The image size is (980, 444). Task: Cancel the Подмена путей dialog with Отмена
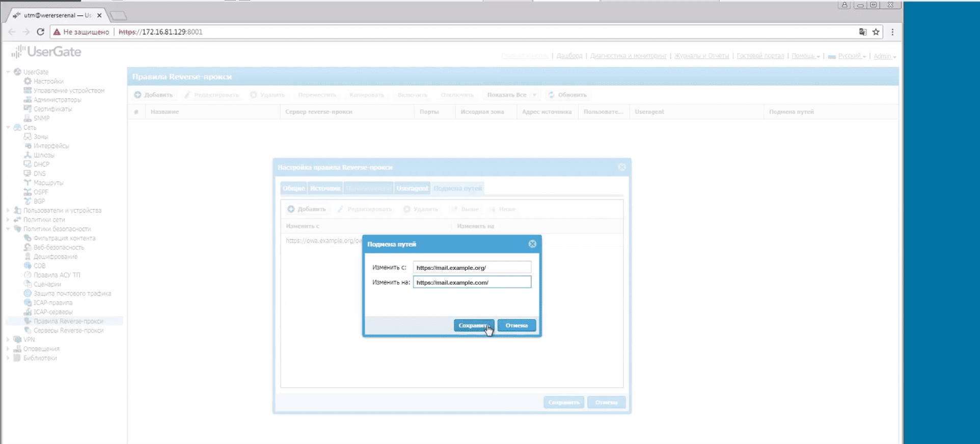click(516, 325)
